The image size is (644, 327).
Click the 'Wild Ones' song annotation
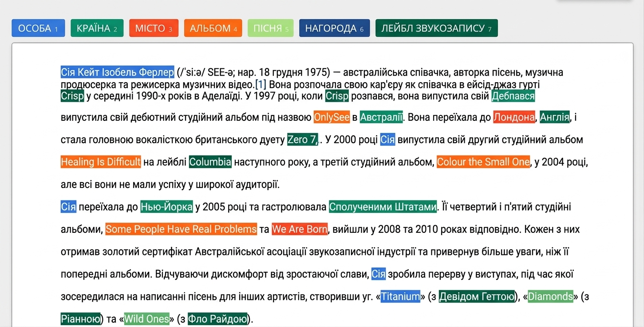pyautogui.click(x=146, y=319)
